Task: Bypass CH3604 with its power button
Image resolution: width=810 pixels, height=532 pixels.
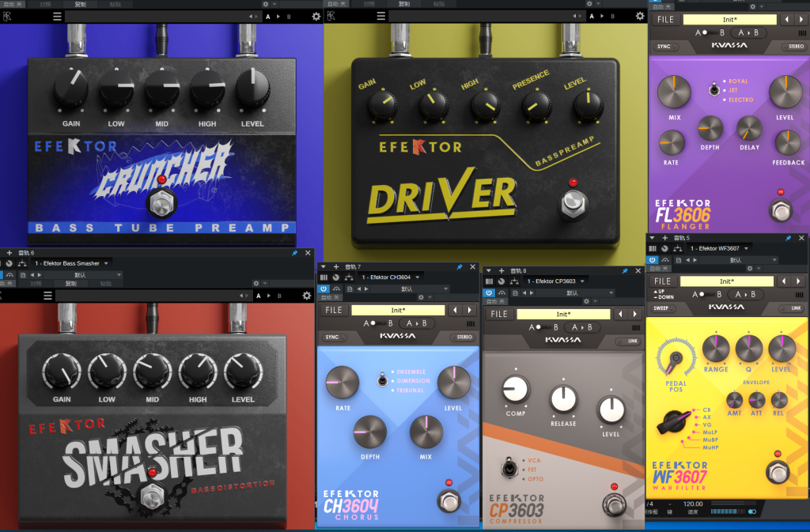Action: coord(324,289)
